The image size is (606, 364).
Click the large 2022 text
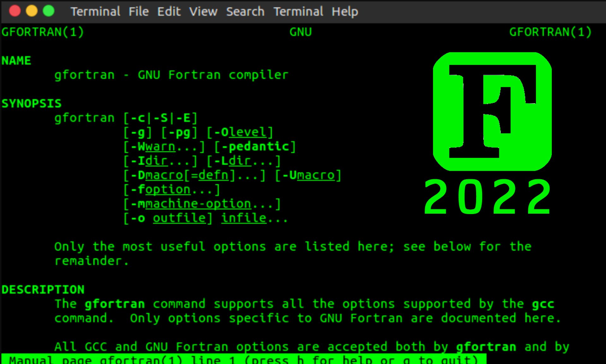(488, 197)
